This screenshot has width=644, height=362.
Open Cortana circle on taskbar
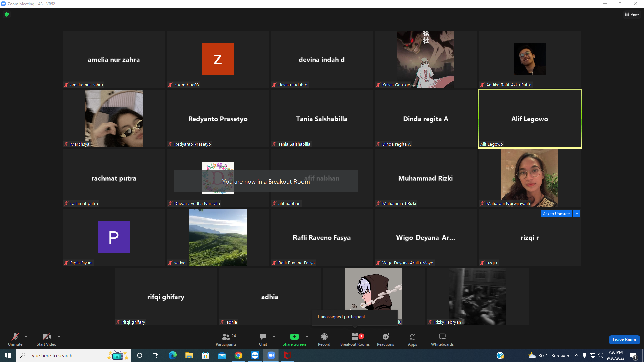[x=140, y=355]
